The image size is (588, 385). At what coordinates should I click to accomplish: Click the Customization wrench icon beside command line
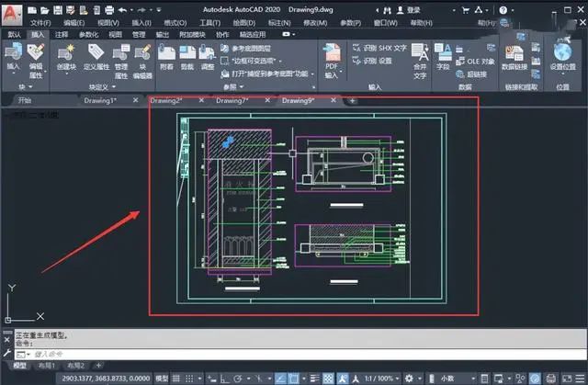[x=7, y=353]
